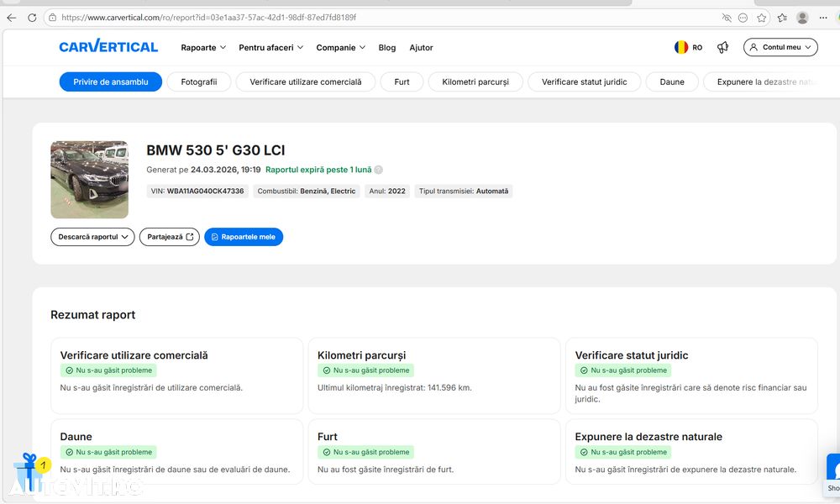Viewport: 840px width, 504px height.
Task: Click the browser profile avatar icon
Action: coord(802,18)
